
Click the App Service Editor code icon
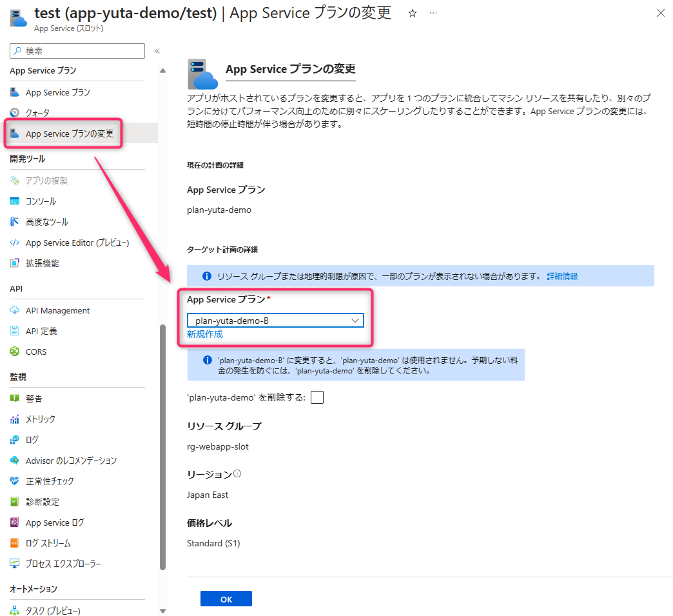[15, 243]
